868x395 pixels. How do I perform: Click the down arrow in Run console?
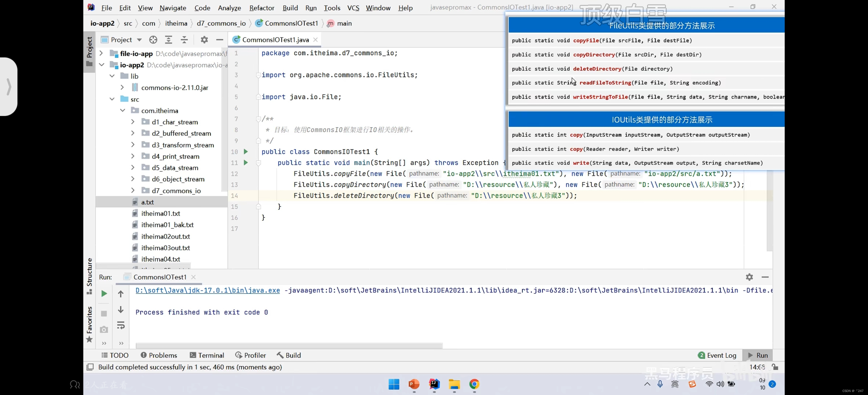(x=121, y=309)
